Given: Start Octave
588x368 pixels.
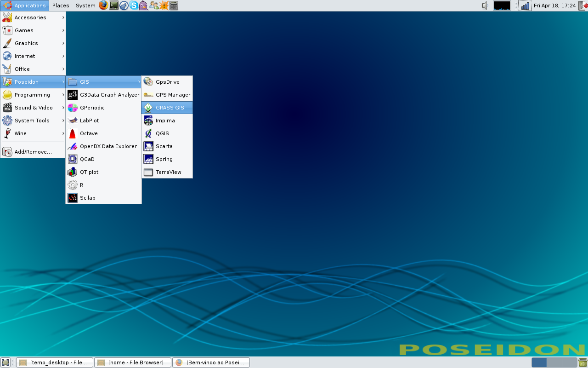Looking at the screenshot, I should (104, 133).
